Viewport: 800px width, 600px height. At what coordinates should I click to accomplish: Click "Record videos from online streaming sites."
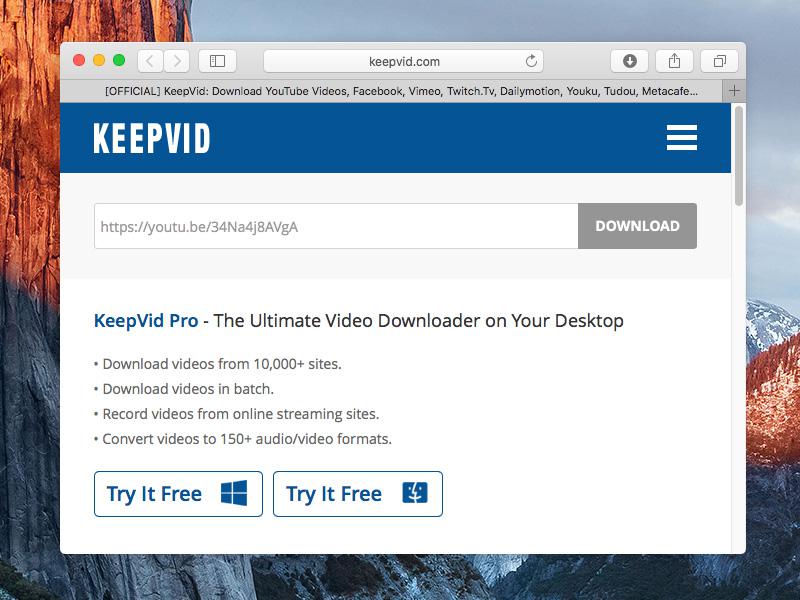[241, 414]
